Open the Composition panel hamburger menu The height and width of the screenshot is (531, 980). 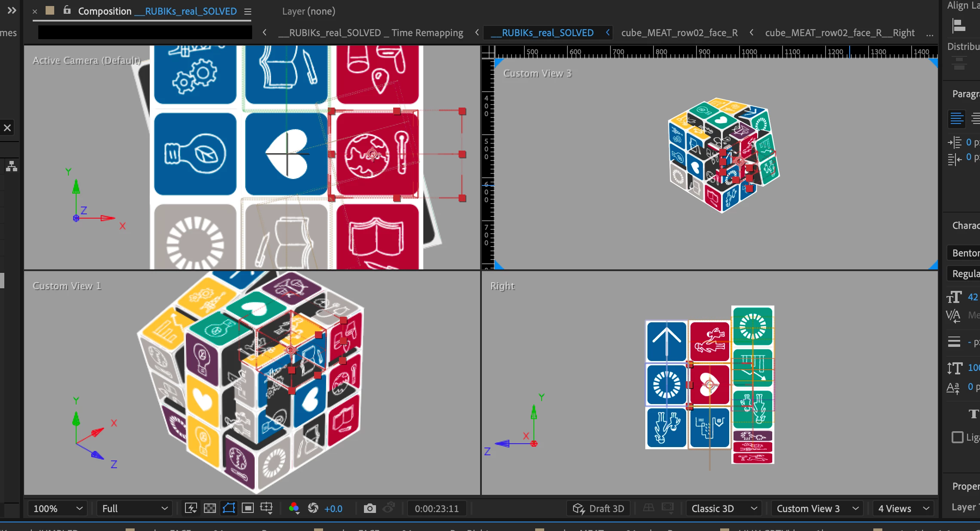pos(248,12)
